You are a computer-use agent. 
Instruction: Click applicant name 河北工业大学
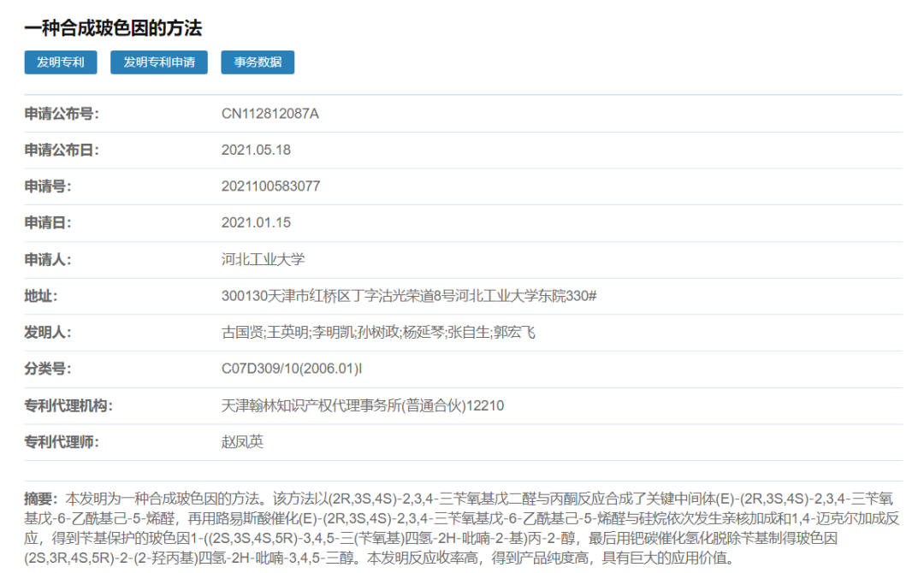coord(263,259)
